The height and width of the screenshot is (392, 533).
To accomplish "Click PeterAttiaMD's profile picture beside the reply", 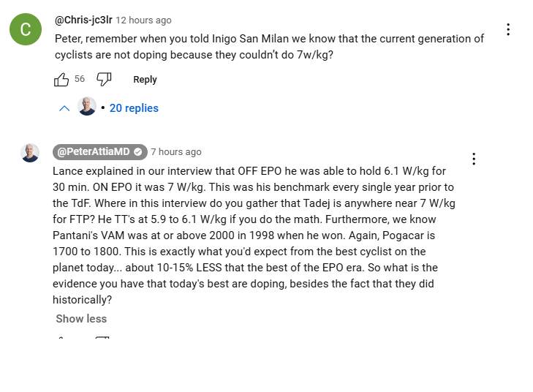I will pos(30,153).
